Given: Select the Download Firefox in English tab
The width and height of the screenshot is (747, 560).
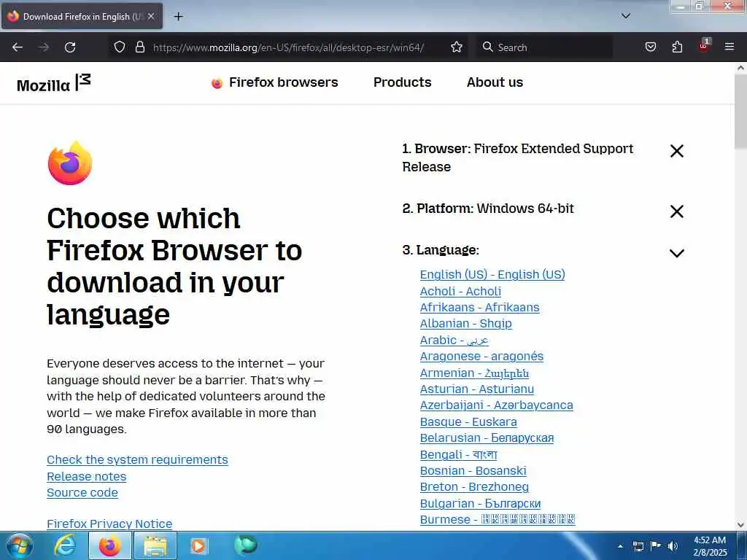Looking at the screenshot, I should (82, 16).
